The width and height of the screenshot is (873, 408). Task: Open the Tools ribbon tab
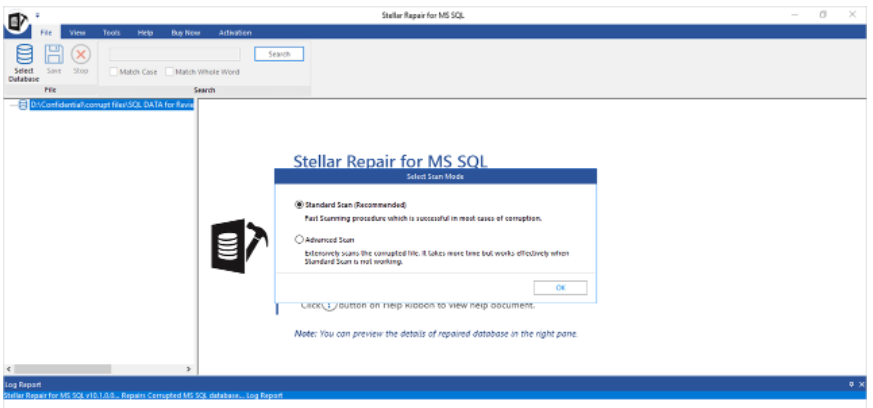(111, 33)
